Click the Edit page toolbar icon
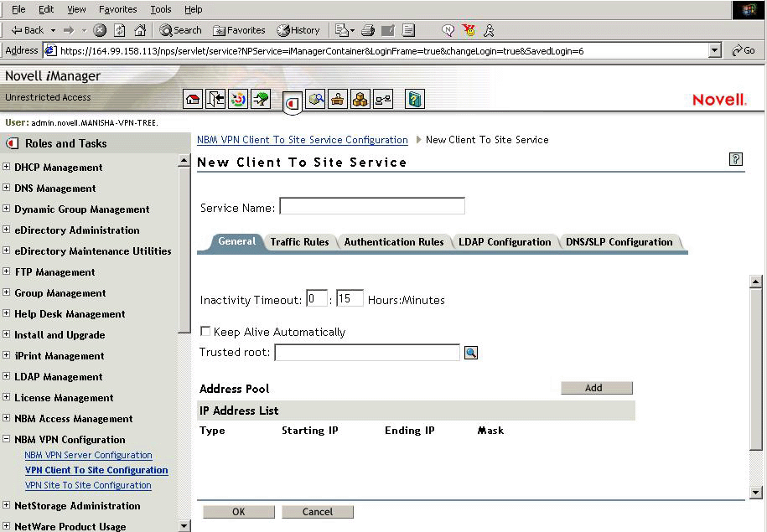 tap(388, 30)
